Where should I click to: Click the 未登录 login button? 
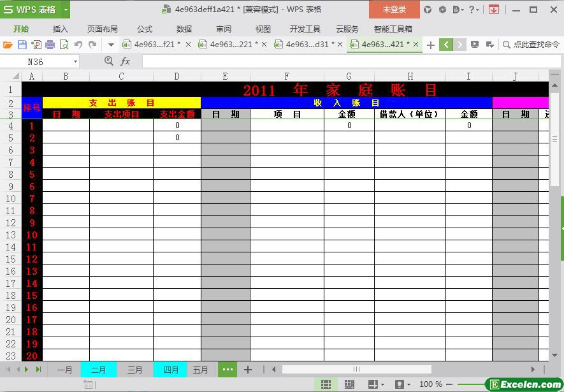pos(394,10)
